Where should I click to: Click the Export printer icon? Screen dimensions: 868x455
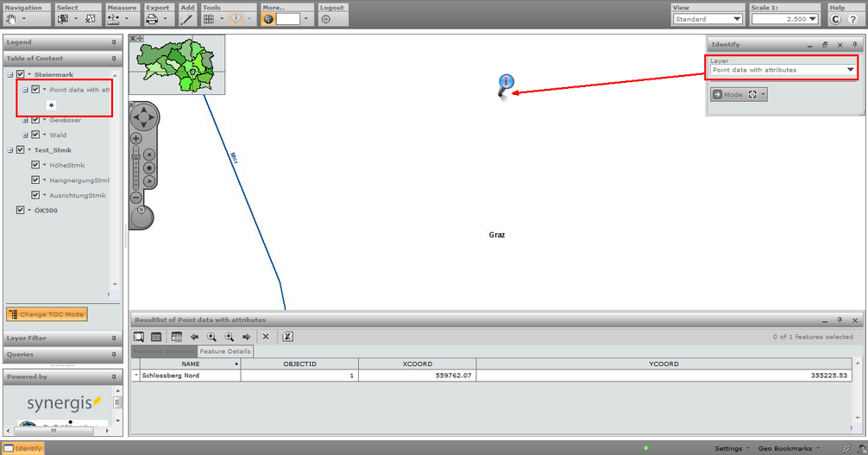point(152,19)
